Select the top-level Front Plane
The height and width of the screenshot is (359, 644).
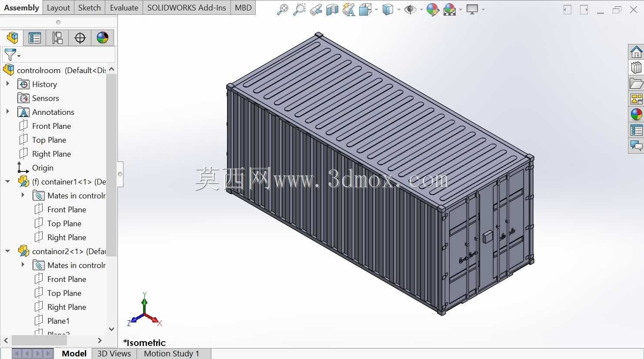45,126
